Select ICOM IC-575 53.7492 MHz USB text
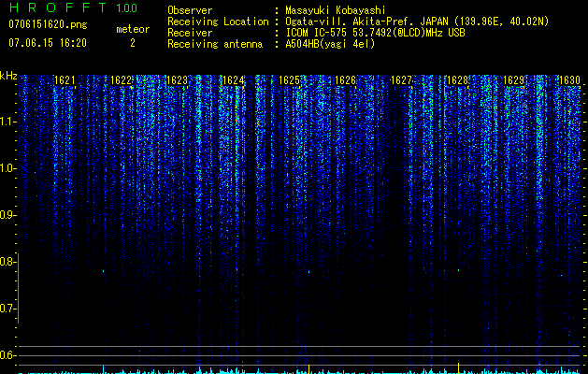This screenshot has width=588, height=374. coord(376,33)
